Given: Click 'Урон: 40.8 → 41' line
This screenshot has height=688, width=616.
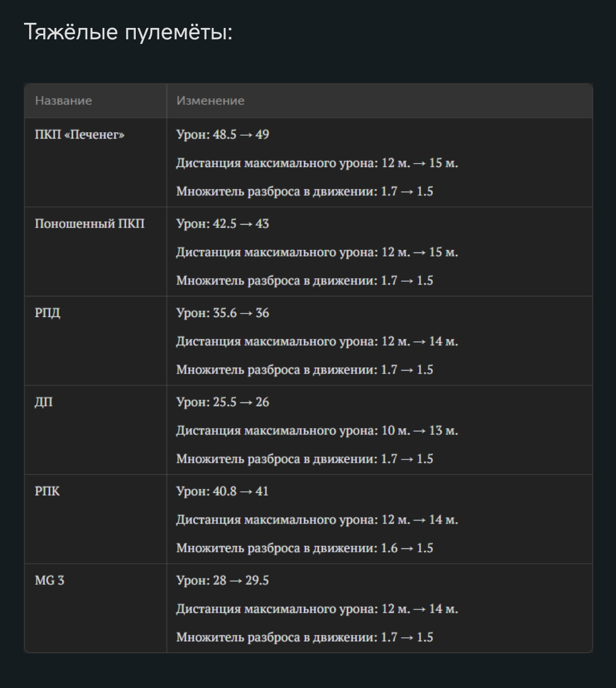Looking at the screenshot, I should click(x=222, y=491).
